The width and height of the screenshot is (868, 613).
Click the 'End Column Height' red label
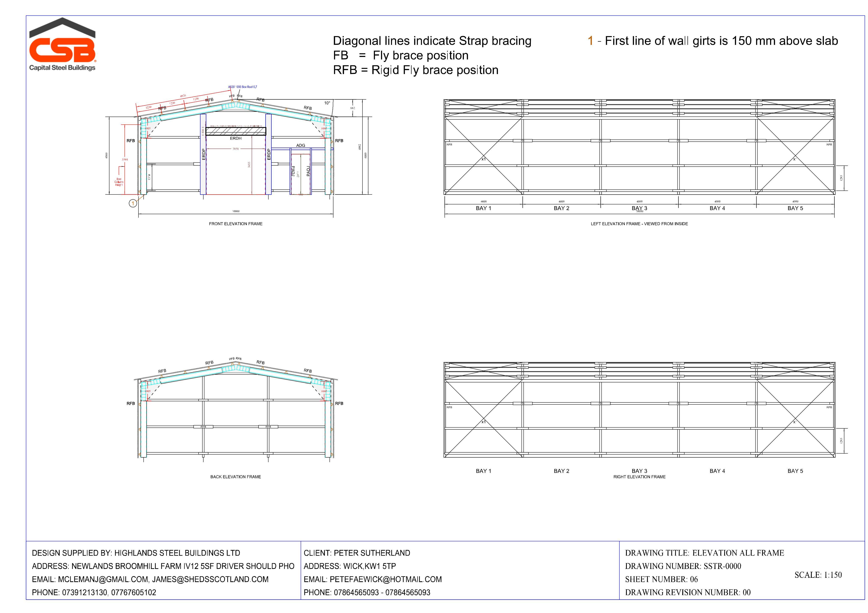[119, 182]
